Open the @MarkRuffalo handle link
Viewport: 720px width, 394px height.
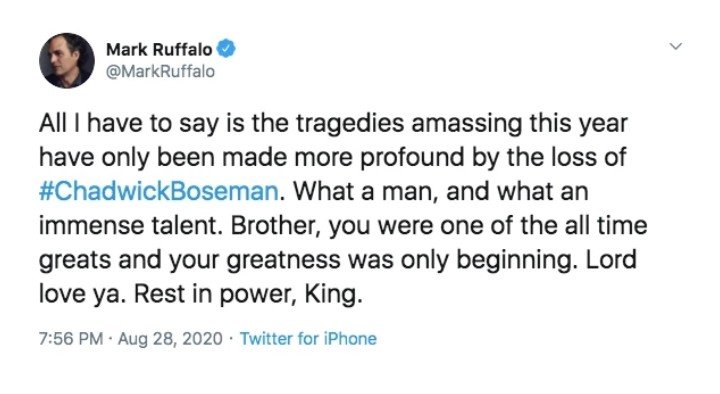tap(160, 72)
